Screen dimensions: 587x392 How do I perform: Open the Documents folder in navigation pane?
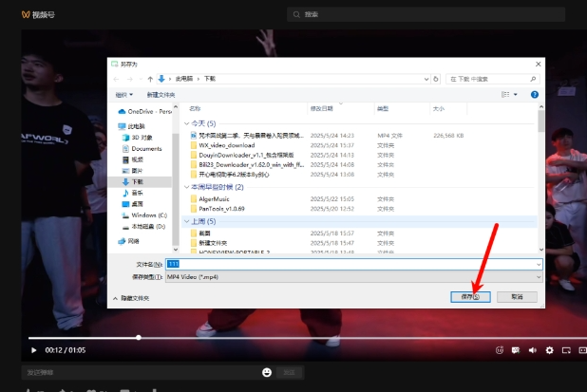click(146, 149)
